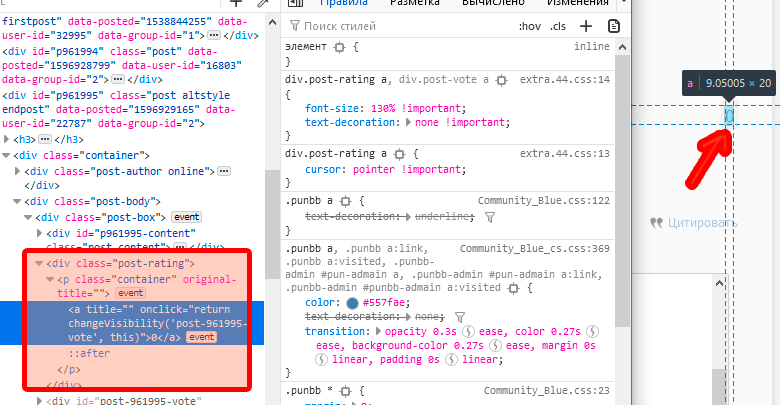This screenshot has width=780, height=405.
Task: Collapse the div class="container" node
Action: click(x=8, y=155)
